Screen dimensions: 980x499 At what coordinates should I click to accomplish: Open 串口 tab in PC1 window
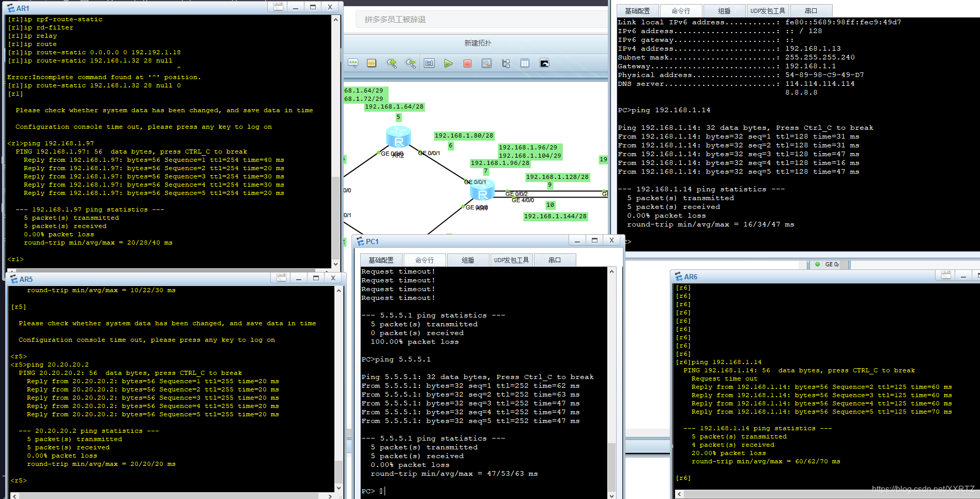(555, 260)
